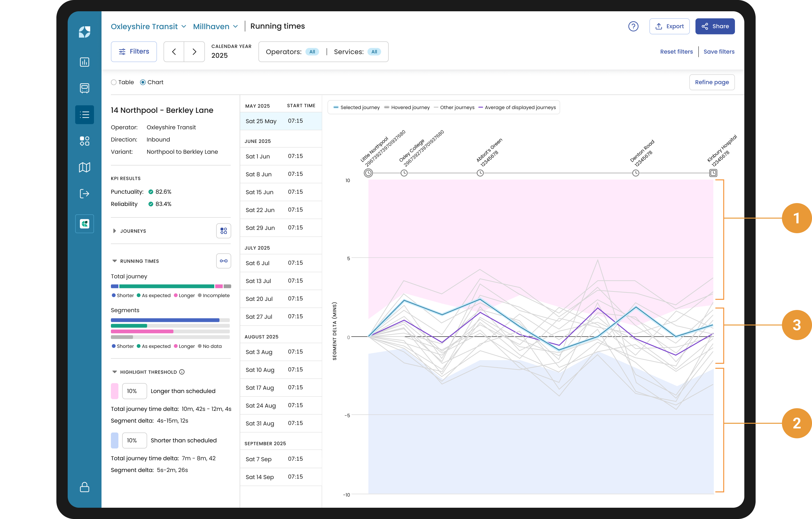Click the Journeys grid view icon
Viewport: 812px width, 519px height.
(223, 231)
